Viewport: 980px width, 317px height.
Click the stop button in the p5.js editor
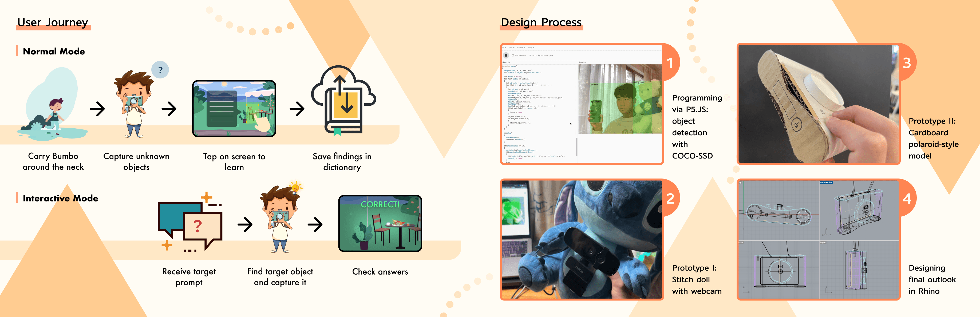tap(506, 55)
